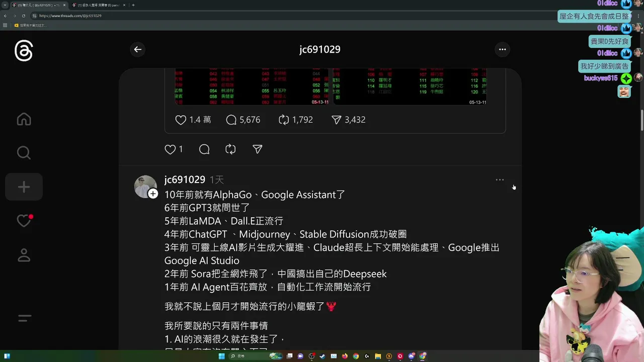This screenshot has height=362, width=644.
Task: Open Discord from the taskbar
Action: 412,356
